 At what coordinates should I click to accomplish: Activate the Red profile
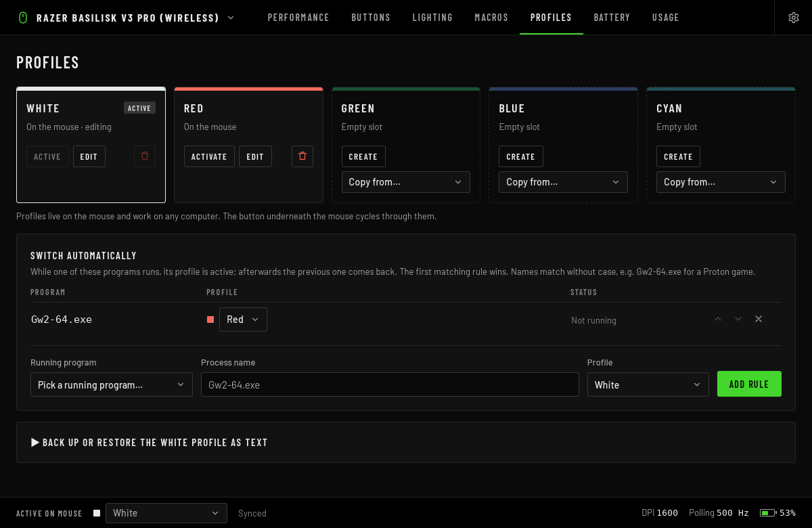point(209,156)
